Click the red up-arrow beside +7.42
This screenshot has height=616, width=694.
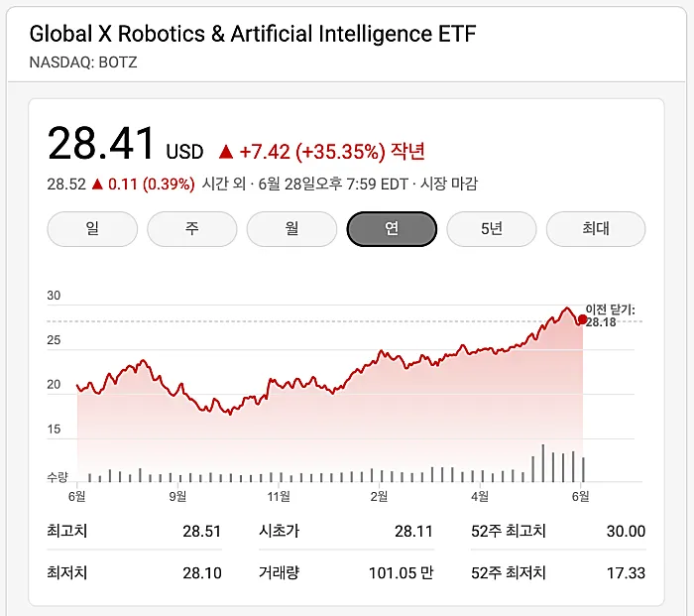click(225, 152)
